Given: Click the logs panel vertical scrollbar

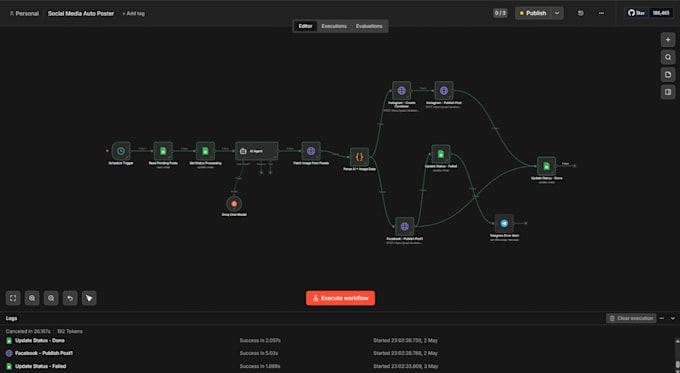Looking at the screenshot, I should 677,353.
